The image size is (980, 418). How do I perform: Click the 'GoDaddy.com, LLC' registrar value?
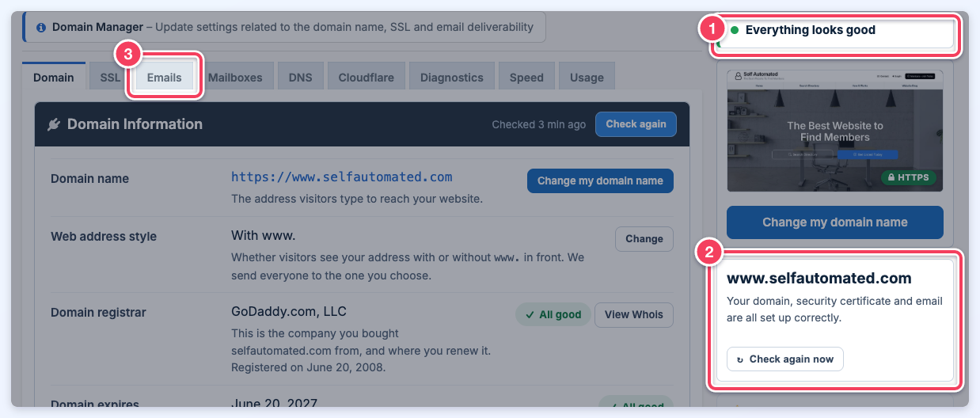click(x=289, y=311)
